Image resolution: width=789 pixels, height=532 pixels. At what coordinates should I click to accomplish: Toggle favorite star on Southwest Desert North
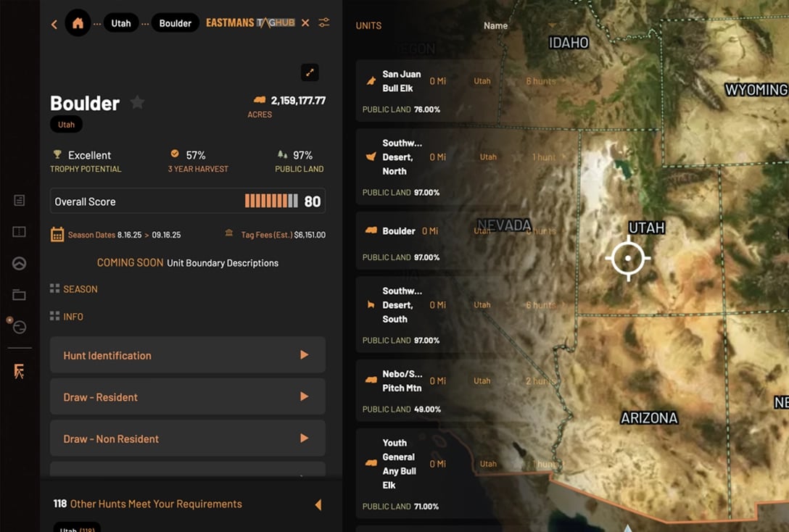[518, 157]
